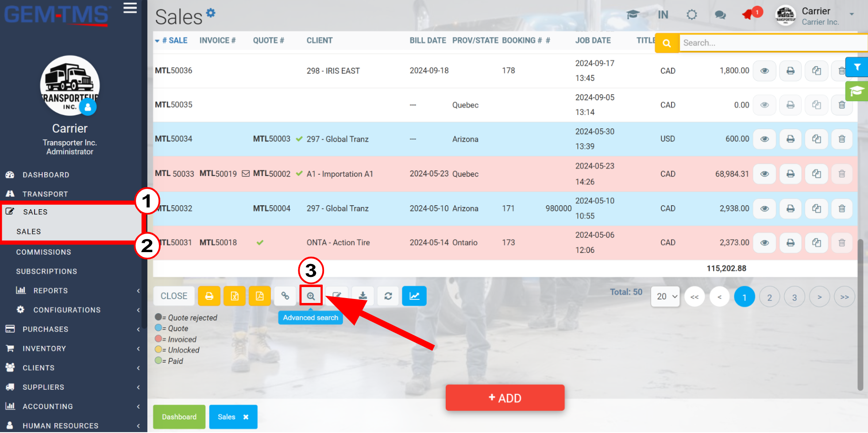Click the blue filter funnel icon

857,67
